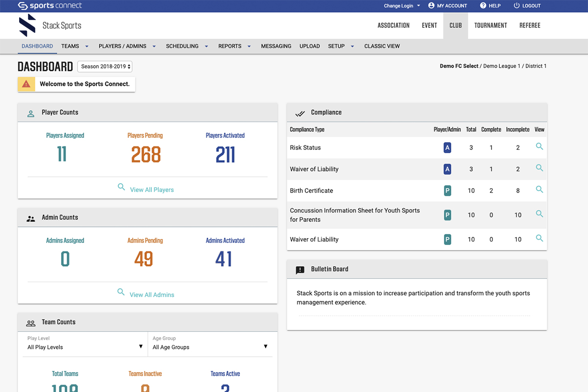Expand the Reports menu arrow
The height and width of the screenshot is (392, 588).
pos(249,47)
